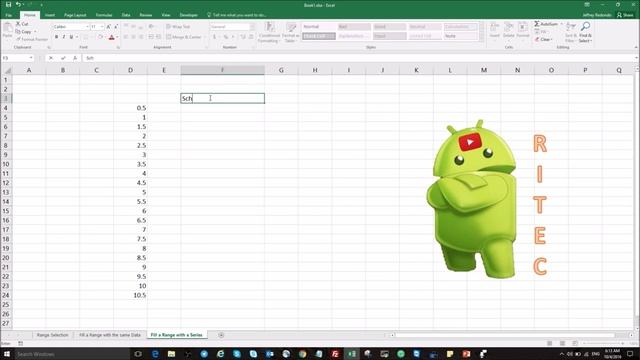Expand the formula bar
This screenshot has height=360, width=640.
tap(636, 58)
